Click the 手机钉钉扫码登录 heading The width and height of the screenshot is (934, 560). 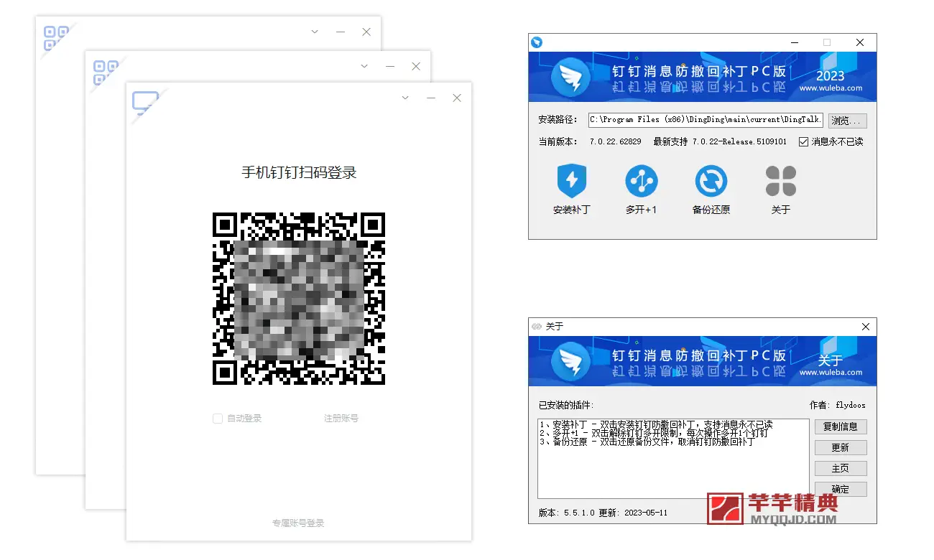(x=299, y=172)
